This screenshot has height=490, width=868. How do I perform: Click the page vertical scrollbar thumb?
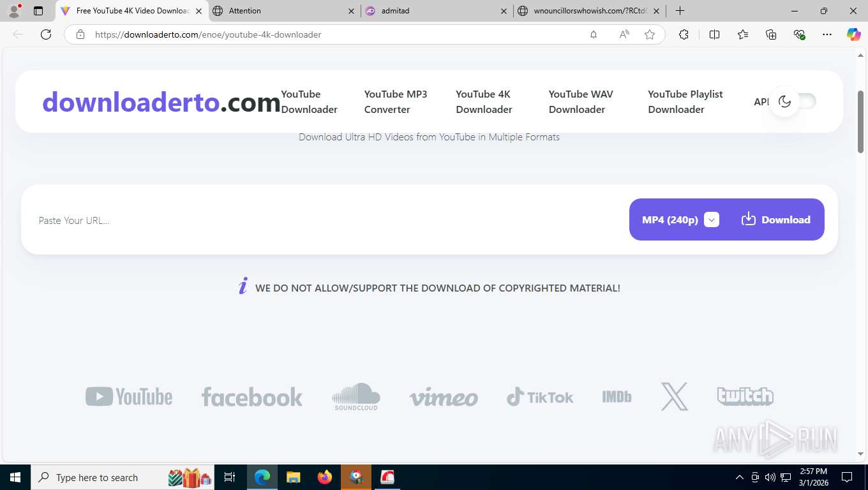tap(860, 121)
